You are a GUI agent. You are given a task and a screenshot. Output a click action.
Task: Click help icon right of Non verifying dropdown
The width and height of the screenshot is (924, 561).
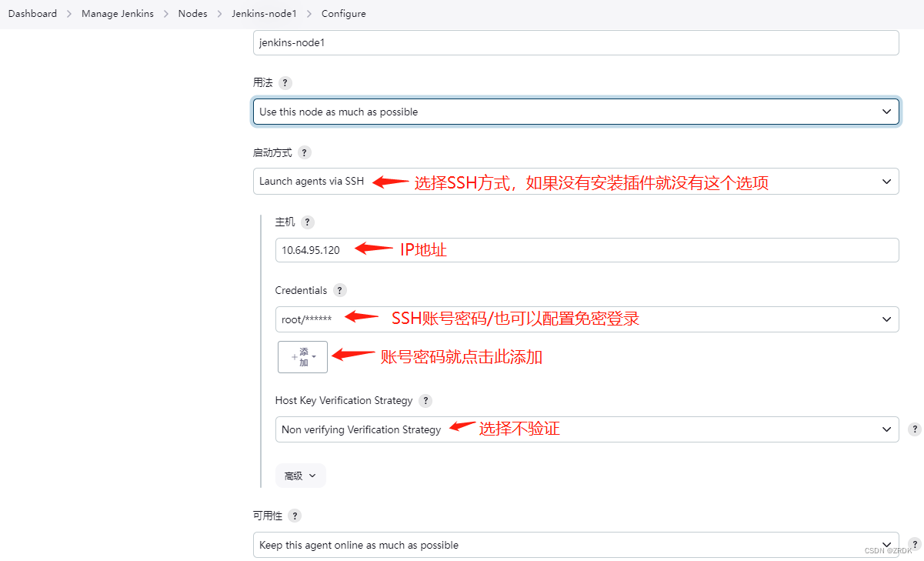(915, 429)
